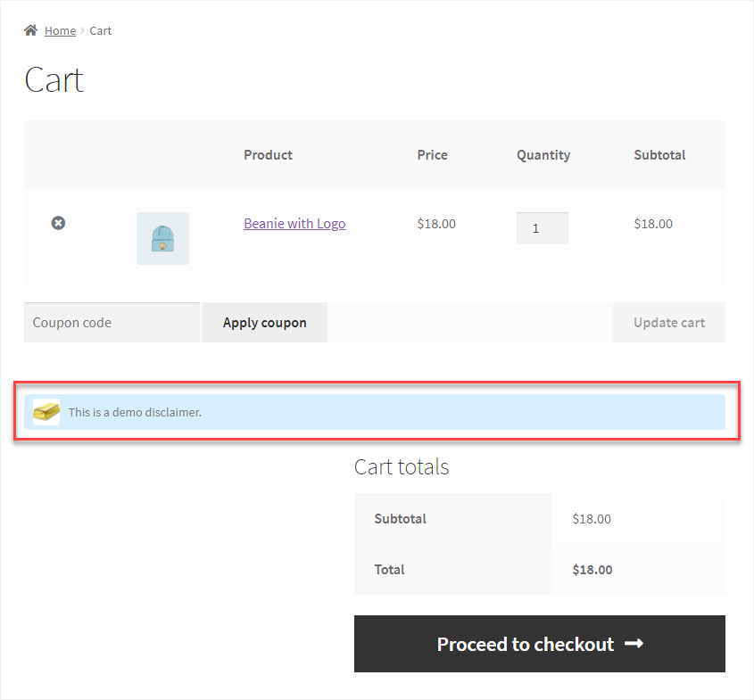Click the Cart totals heading
Screen dimensions: 754x700
coord(402,466)
